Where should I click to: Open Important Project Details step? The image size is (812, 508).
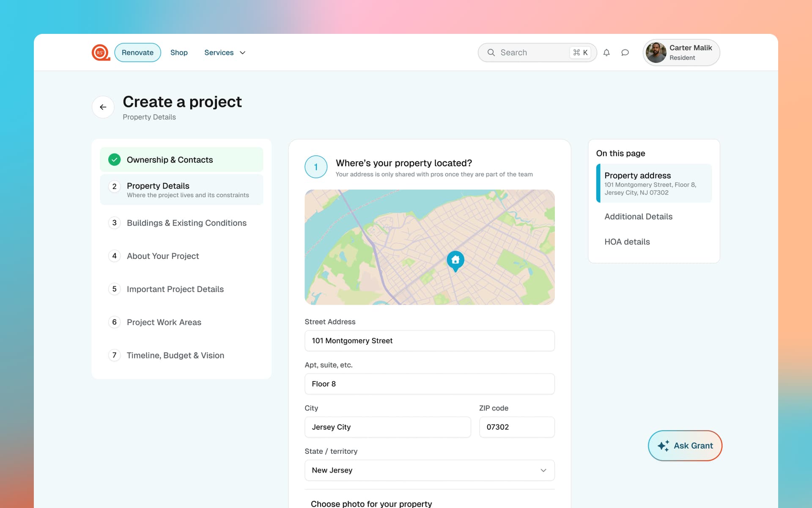pos(181,289)
